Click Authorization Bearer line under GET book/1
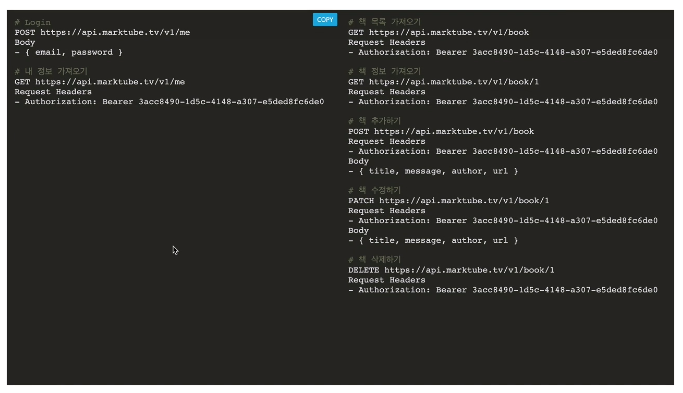 click(x=503, y=102)
